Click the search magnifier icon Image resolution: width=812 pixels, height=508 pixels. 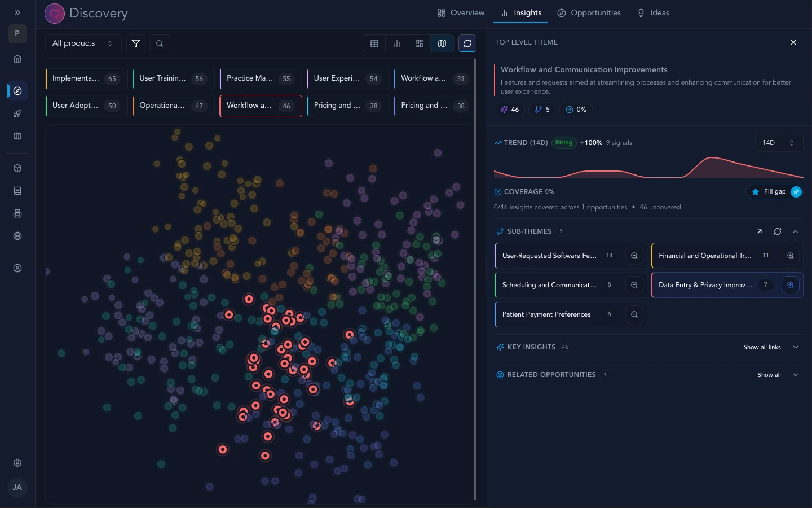click(x=160, y=43)
